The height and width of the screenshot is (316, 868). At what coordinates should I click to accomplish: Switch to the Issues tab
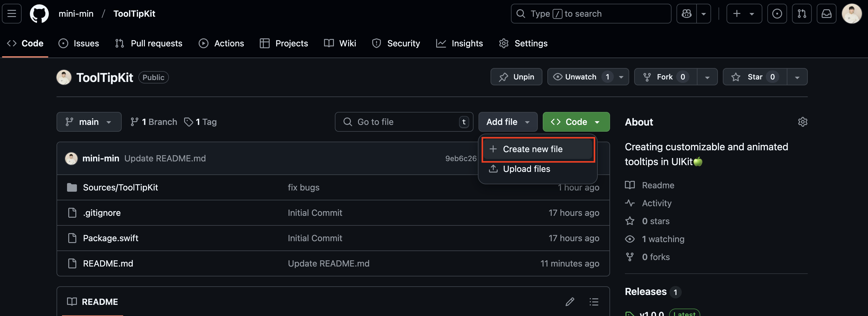pos(78,44)
